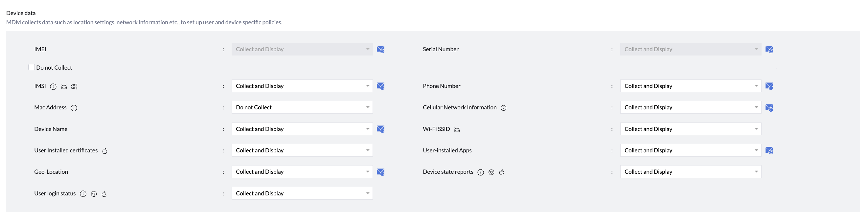Click info icon next to Device state reports
The image size is (868, 222).
[x=481, y=172]
